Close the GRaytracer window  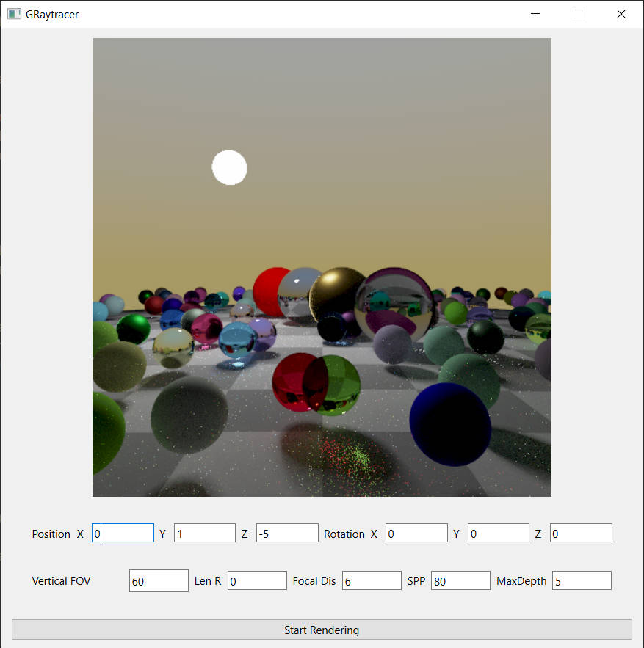coord(621,14)
